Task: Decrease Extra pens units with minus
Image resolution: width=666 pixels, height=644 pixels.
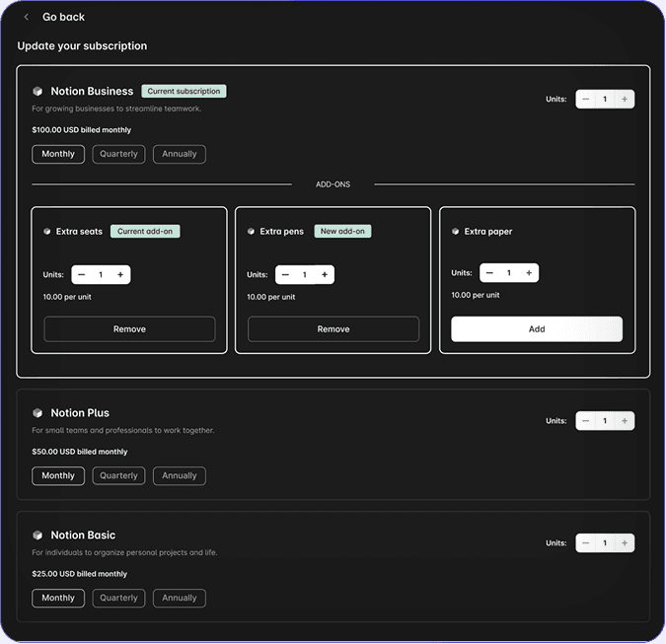Action: point(285,275)
